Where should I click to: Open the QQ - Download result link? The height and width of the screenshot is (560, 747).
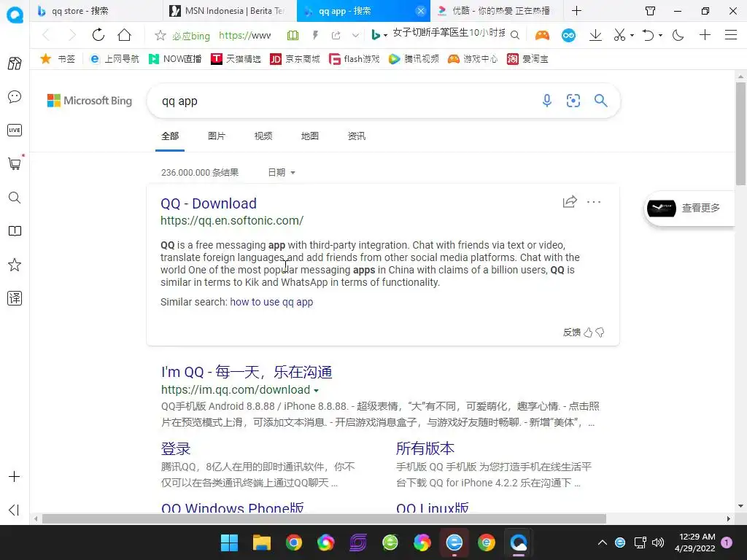pos(209,203)
